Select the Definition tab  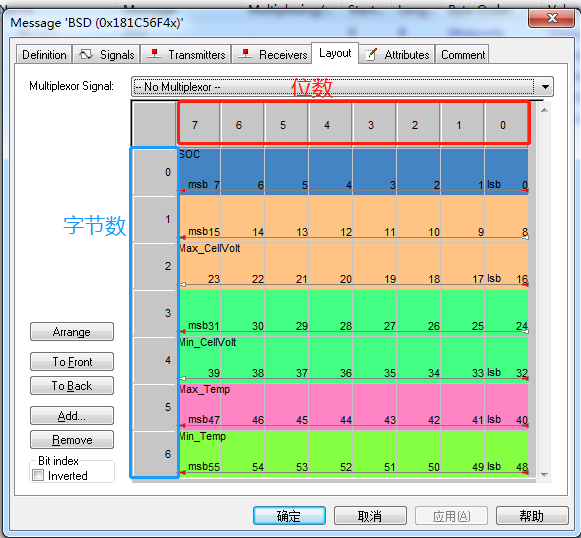coord(44,54)
